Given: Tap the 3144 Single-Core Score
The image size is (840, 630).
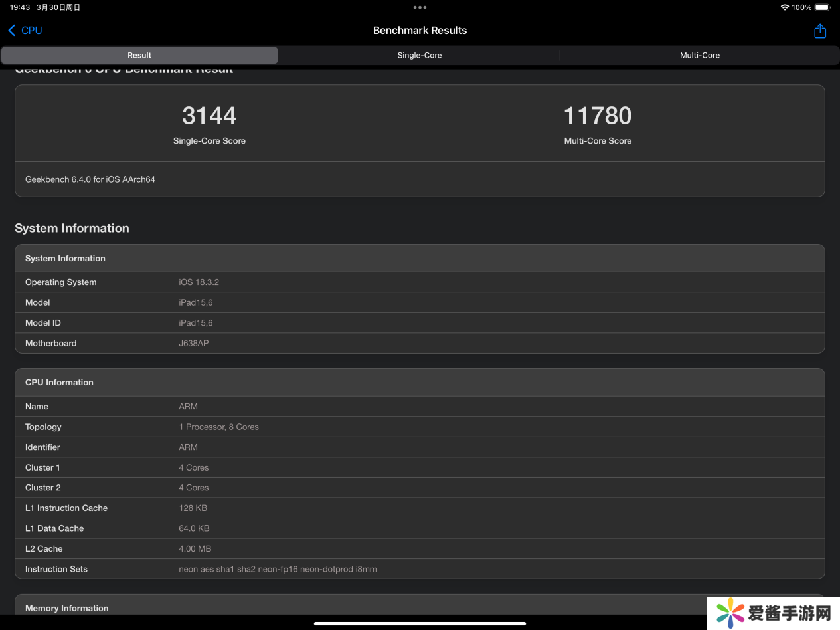Looking at the screenshot, I should point(209,116).
